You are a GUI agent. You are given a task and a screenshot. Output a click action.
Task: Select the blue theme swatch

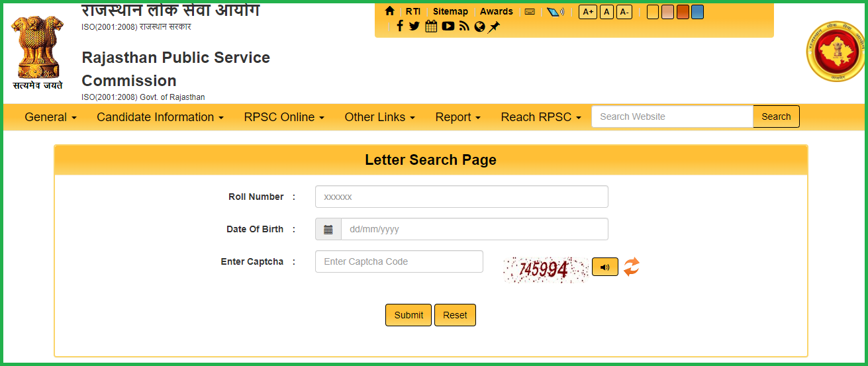click(x=697, y=12)
